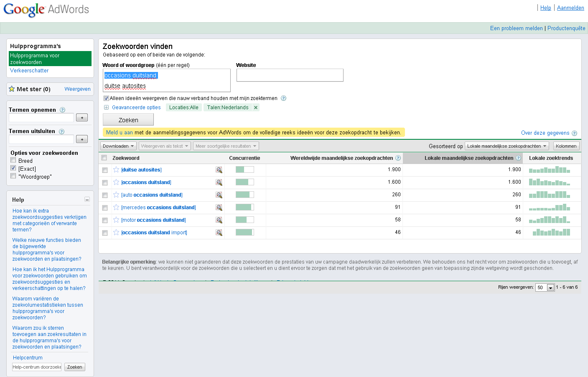This screenshot has height=377, width=588.
Task: Click the main Zoeken button
Action: click(128, 120)
